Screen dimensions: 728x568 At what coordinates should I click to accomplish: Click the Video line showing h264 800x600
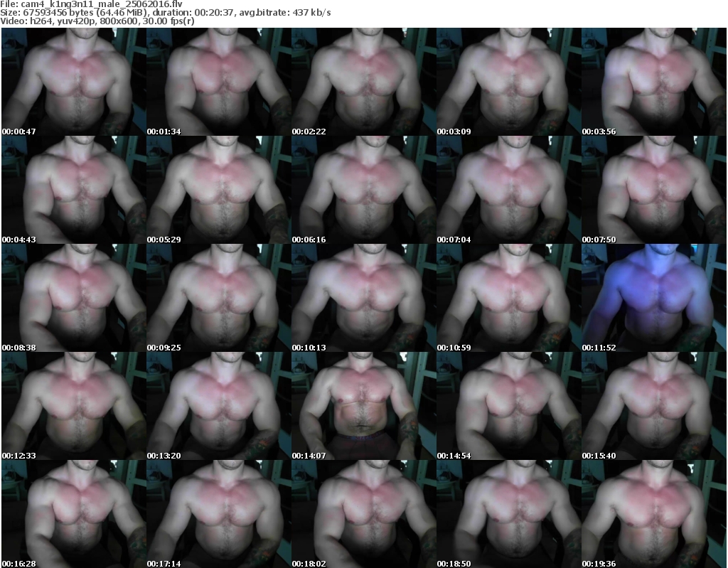97,21
